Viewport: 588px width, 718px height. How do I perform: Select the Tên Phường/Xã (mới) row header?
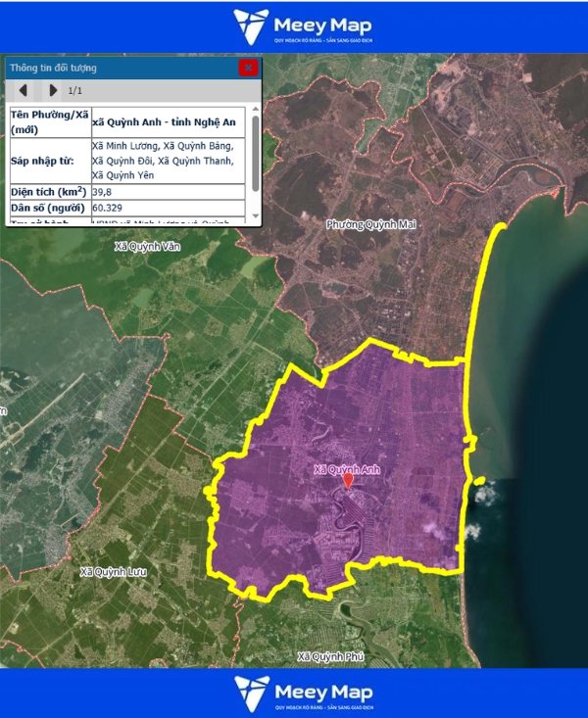(x=48, y=121)
